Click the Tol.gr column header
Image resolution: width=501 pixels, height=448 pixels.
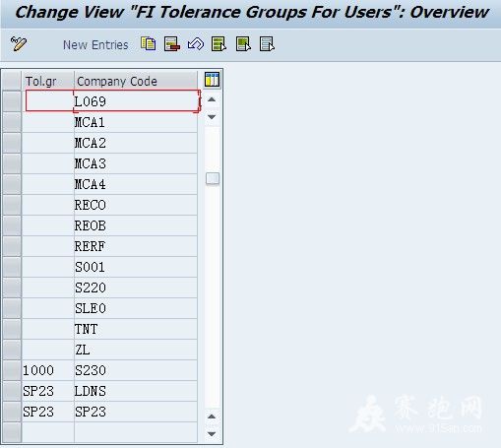coord(48,81)
